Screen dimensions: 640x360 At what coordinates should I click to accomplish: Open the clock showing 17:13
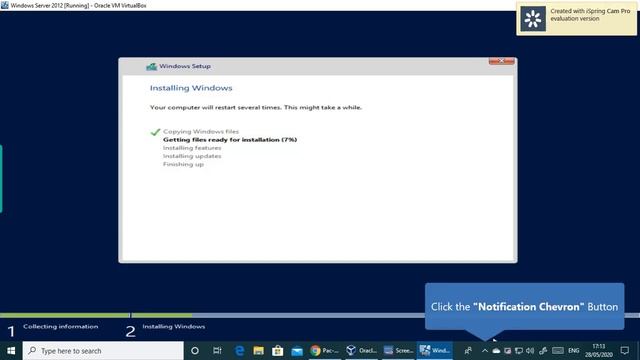[x=599, y=351]
